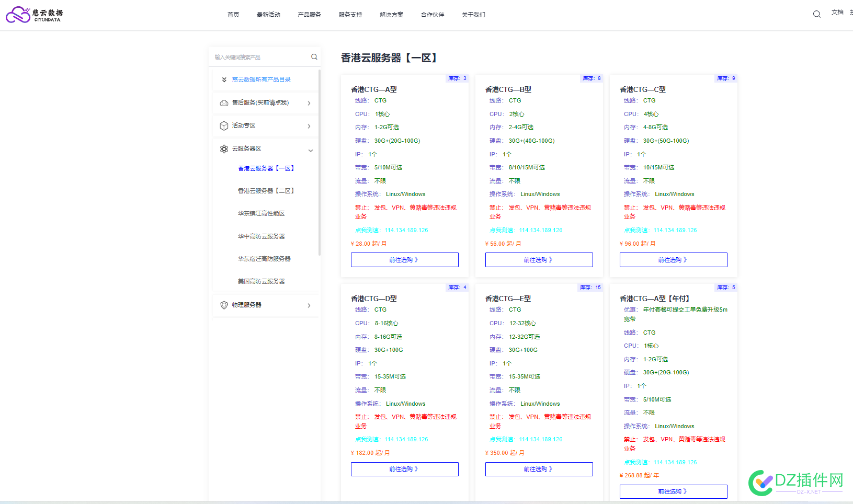Image resolution: width=853 pixels, height=504 pixels.
Task: Click the 香港CTG—A型 card title
Action: click(374, 89)
